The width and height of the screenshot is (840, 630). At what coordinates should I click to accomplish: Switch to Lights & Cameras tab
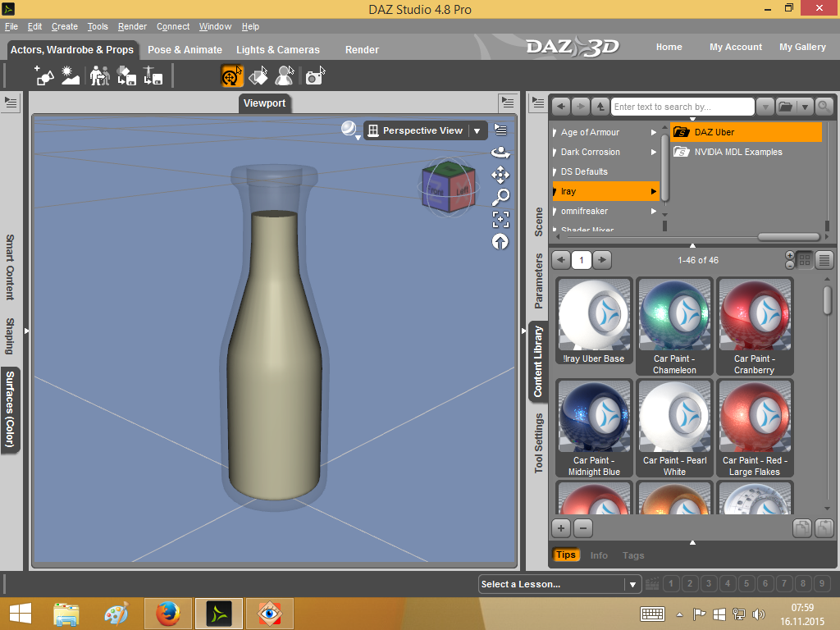point(278,50)
